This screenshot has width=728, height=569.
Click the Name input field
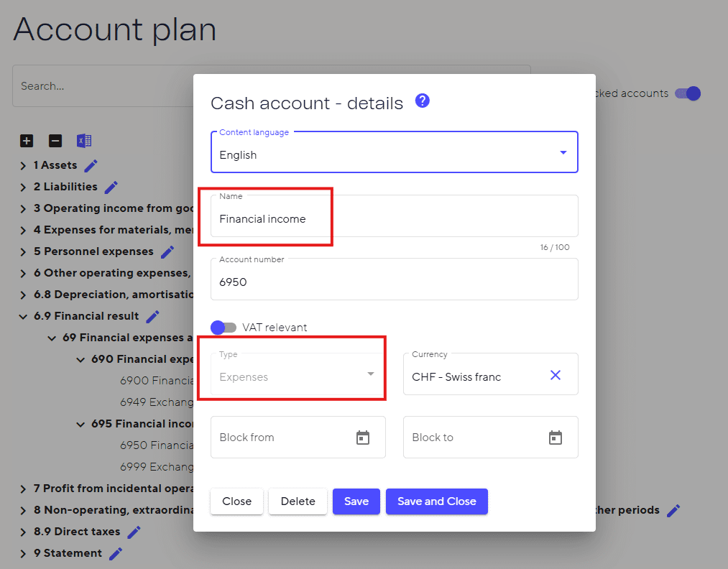tap(394, 219)
